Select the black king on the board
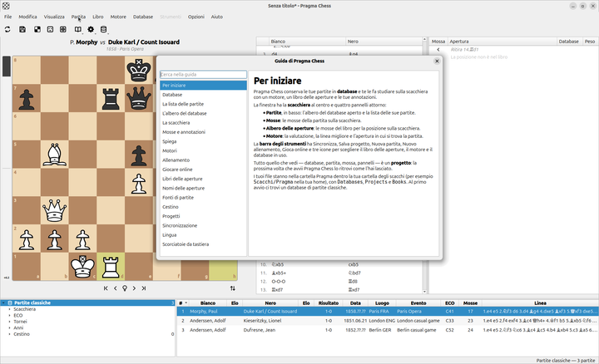The height and width of the screenshot is (364, 599). (139, 70)
